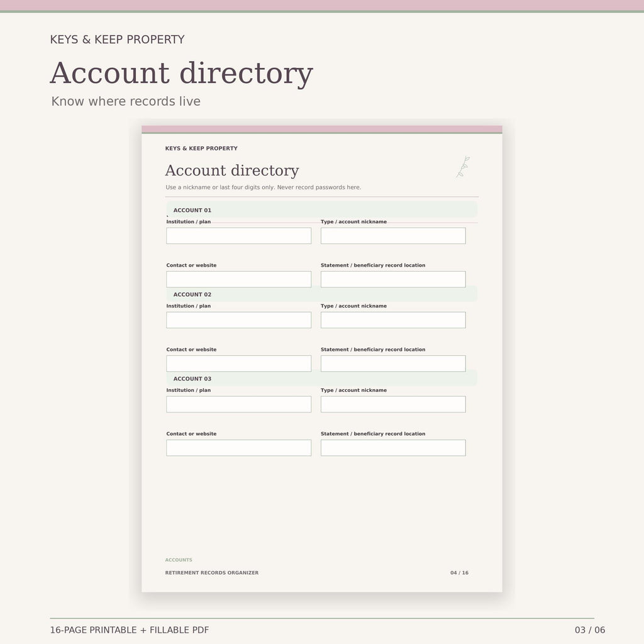Click the '16-PAGE PRINTABLE + FILLABLE PDF' caption
This screenshot has height=644, width=644.
click(130, 630)
